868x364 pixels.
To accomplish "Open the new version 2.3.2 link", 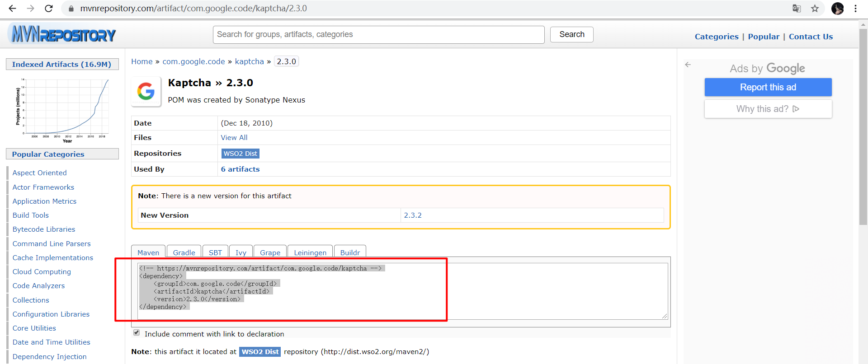I will (413, 215).
